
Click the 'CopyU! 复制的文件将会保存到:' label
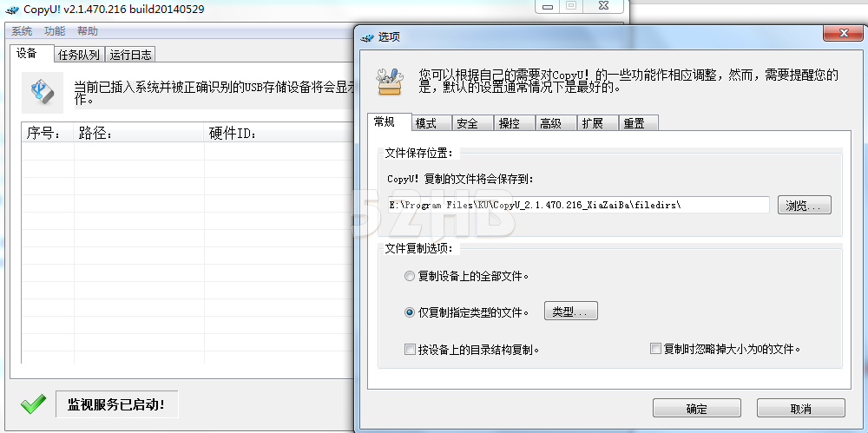(460, 179)
